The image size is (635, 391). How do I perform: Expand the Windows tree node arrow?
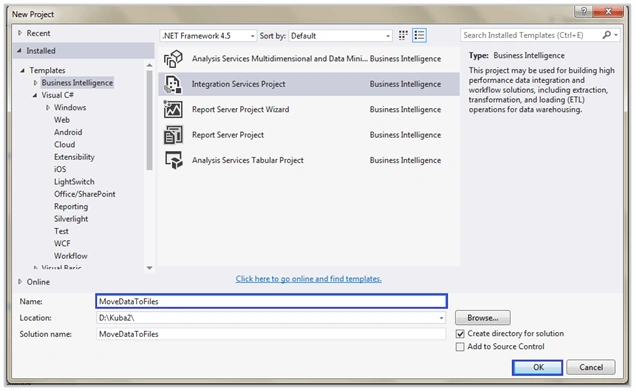point(48,107)
